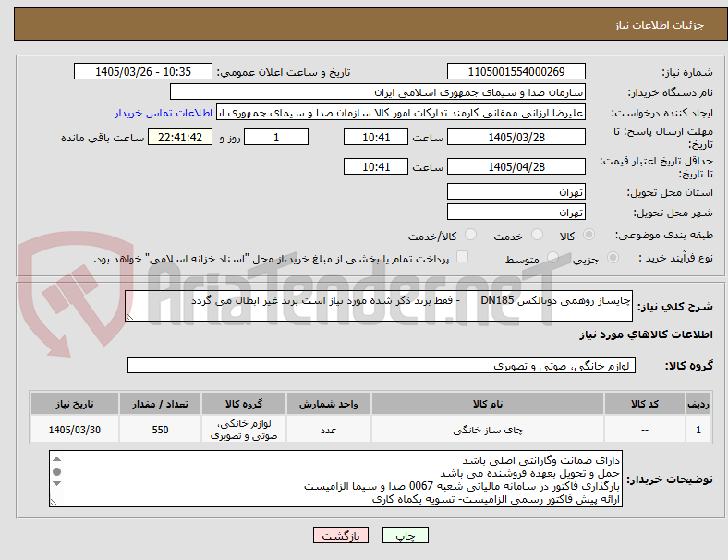Click the ردیف column header
This screenshot has height=560, width=728.
tap(698, 404)
